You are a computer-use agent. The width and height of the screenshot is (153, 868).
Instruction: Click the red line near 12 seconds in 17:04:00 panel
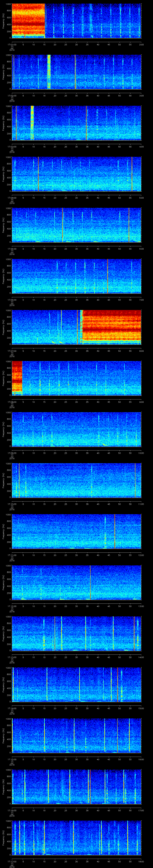[38, 174]
